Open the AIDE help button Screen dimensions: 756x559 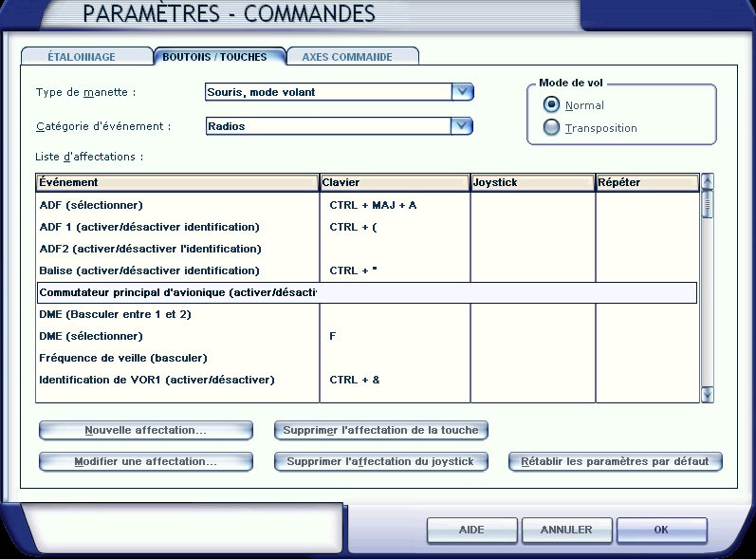tap(472, 531)
